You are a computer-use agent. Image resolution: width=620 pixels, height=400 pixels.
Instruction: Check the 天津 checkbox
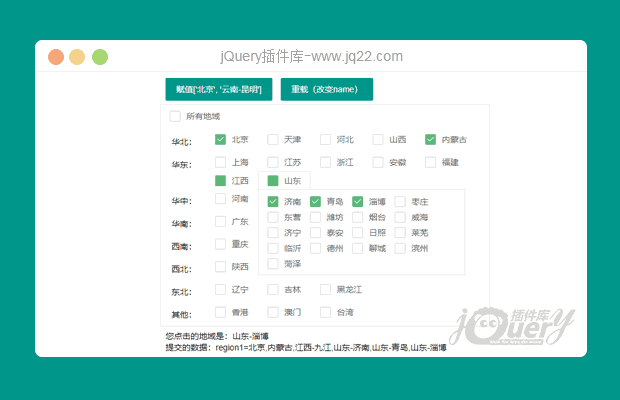pos(273,140)
